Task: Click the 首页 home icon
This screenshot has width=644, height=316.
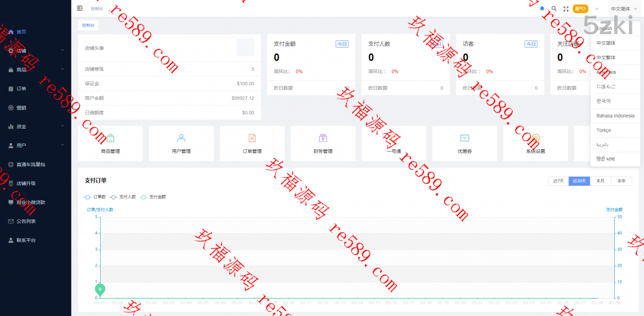Action: 11,32
